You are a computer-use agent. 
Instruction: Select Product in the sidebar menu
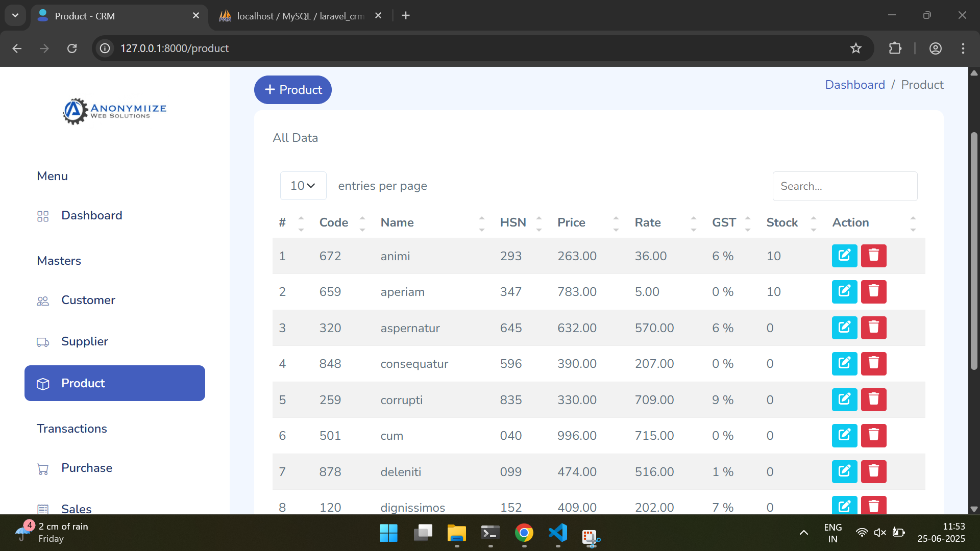(x=115, y=383)
